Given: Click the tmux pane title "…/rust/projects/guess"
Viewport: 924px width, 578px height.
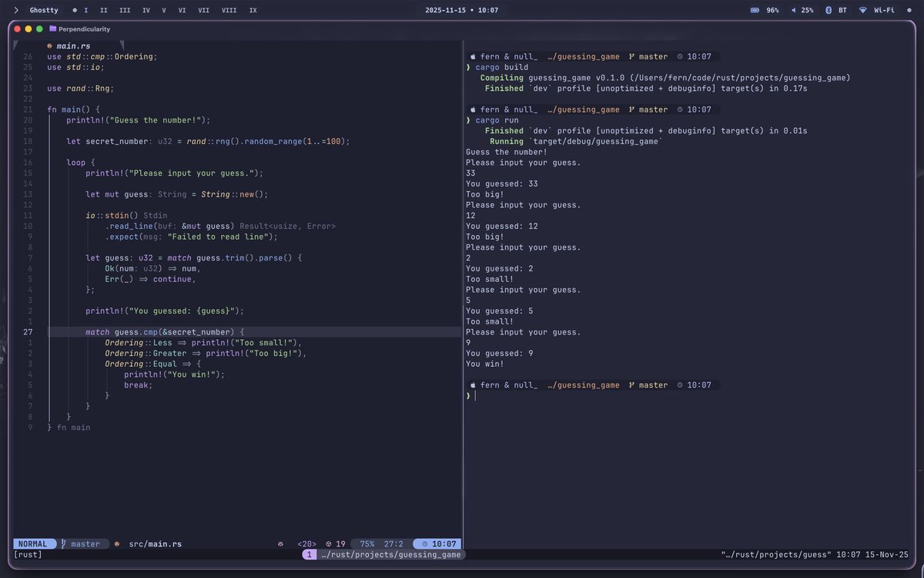Looking at the screenshot, I should point(776,555).
